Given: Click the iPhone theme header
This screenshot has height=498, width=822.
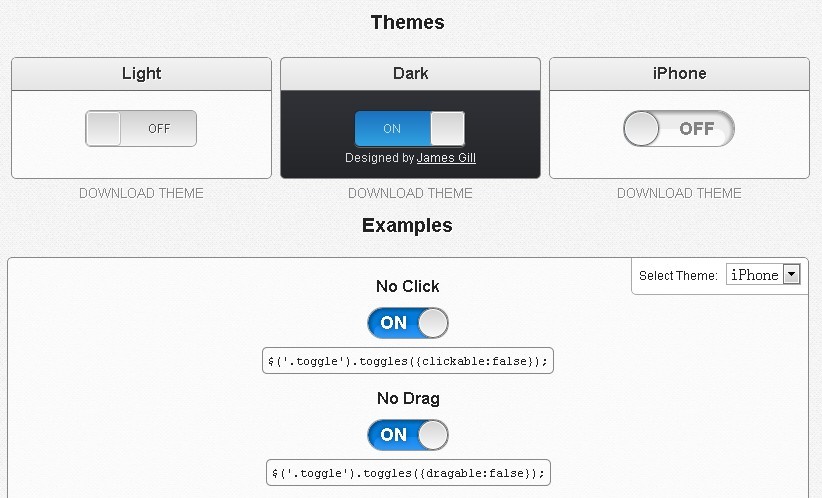Looking at the screenshot, I should (679, 74).
